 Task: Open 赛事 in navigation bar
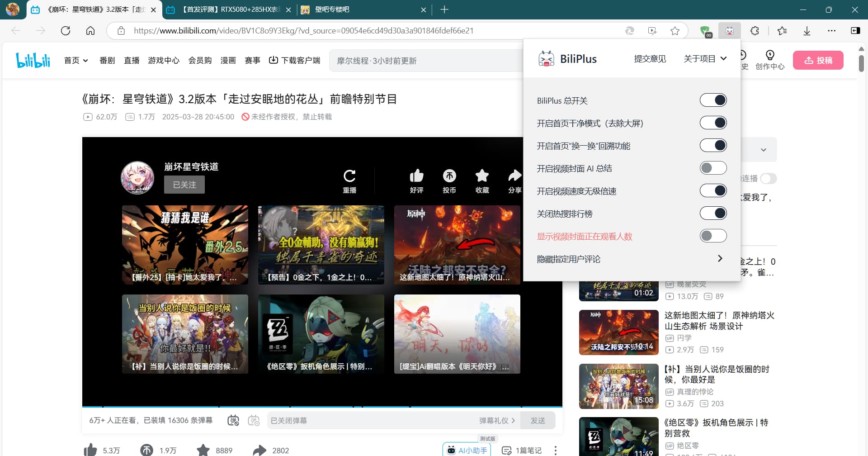coord(252,60)
